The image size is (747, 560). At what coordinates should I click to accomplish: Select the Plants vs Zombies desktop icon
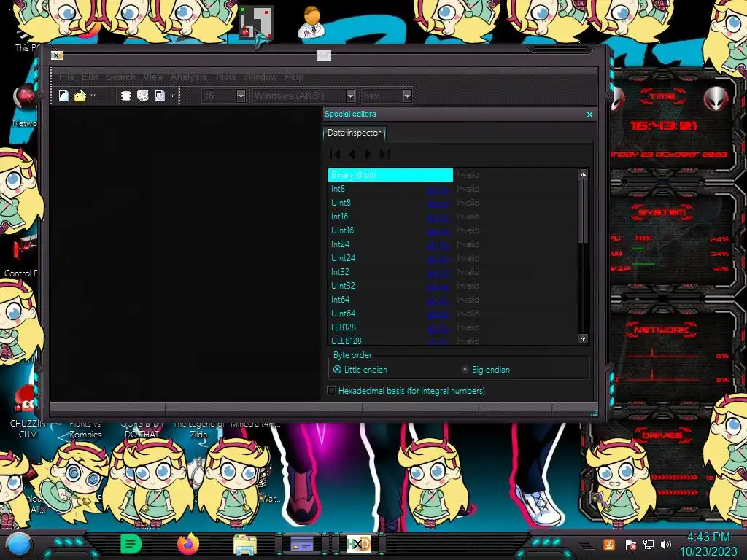click(x=85, y=429)
